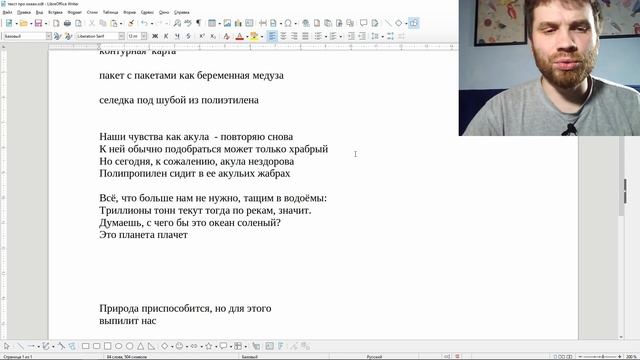Toggle Show Draw Functions button
This screenshot has width=640, height=360.
tap(413, 23)
